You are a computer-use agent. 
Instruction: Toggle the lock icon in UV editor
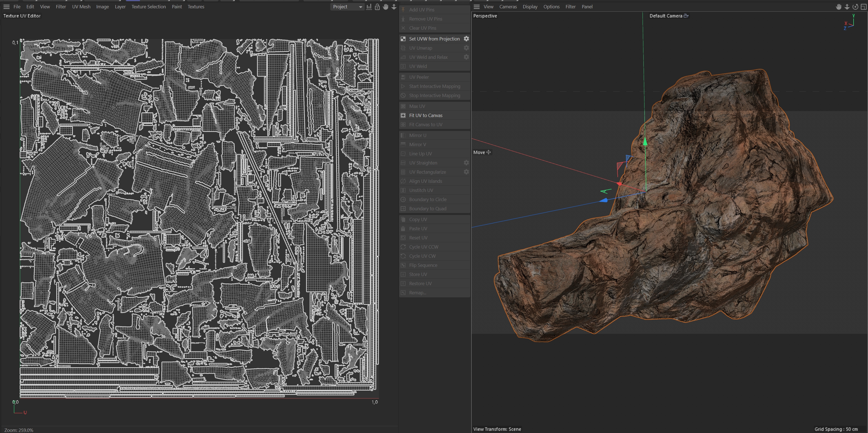377,7
